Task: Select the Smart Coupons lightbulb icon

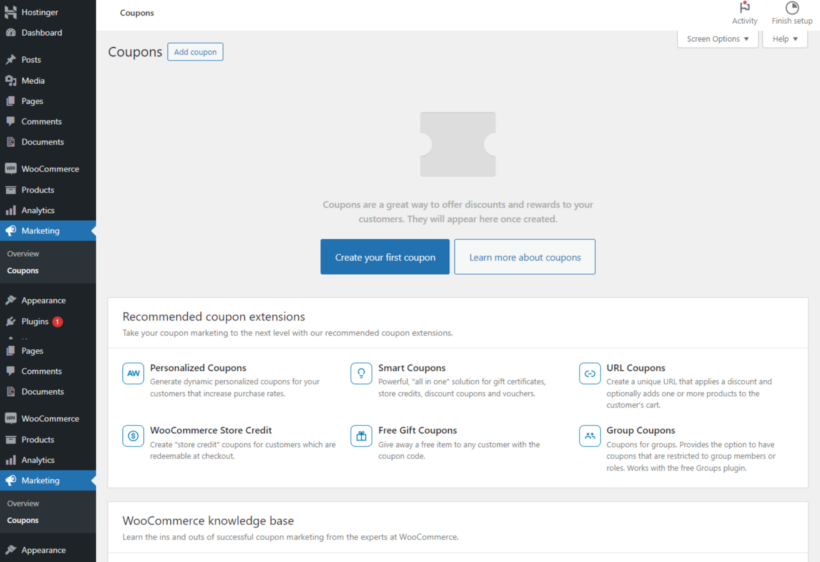Action: (361, 374)
